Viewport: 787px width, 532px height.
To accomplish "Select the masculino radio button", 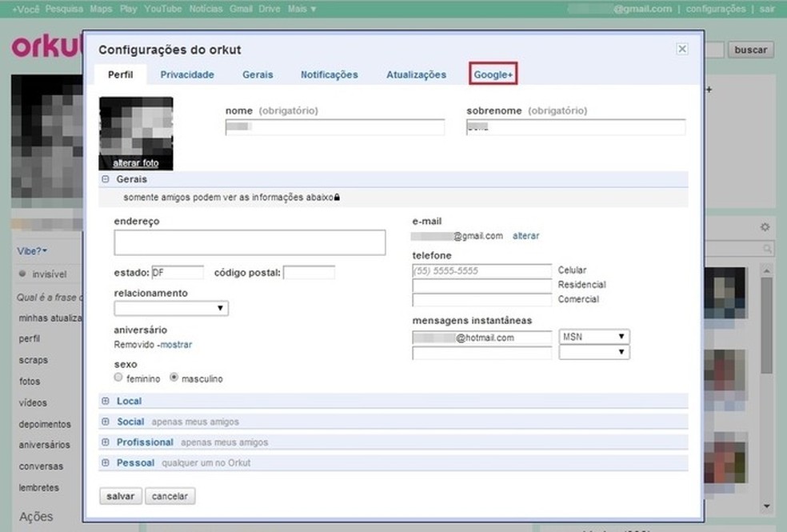I will (x=174, y=378).
